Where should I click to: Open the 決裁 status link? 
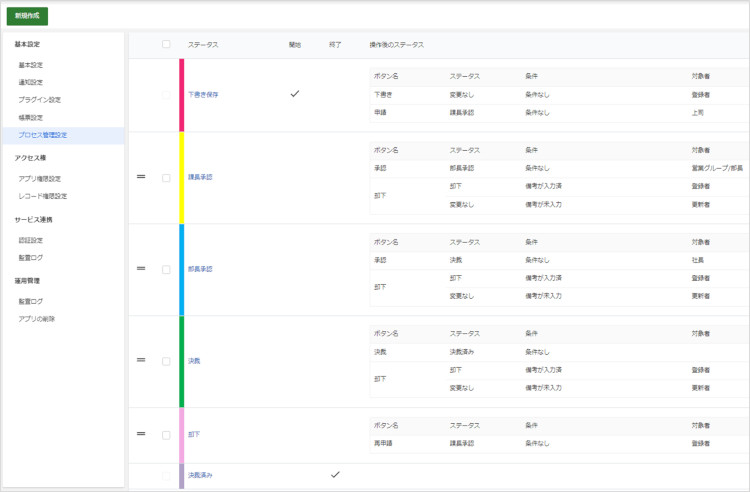pos(194,361)
